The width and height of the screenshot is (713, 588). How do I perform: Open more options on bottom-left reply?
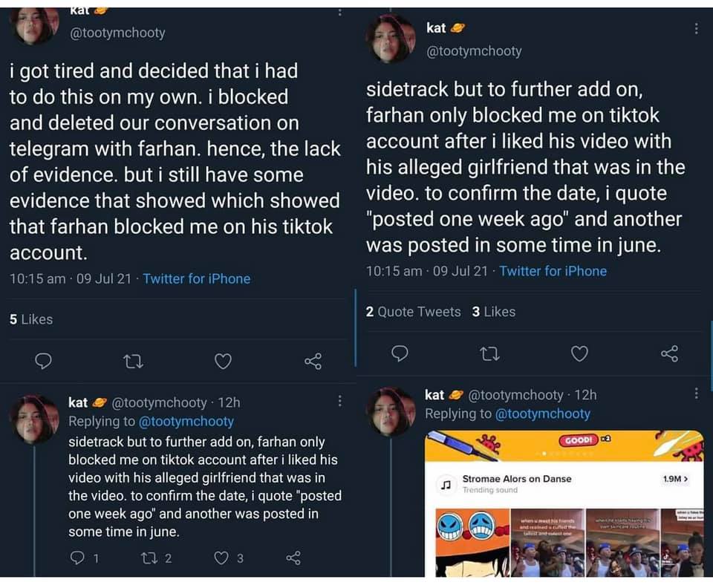(x=339, y=401)
